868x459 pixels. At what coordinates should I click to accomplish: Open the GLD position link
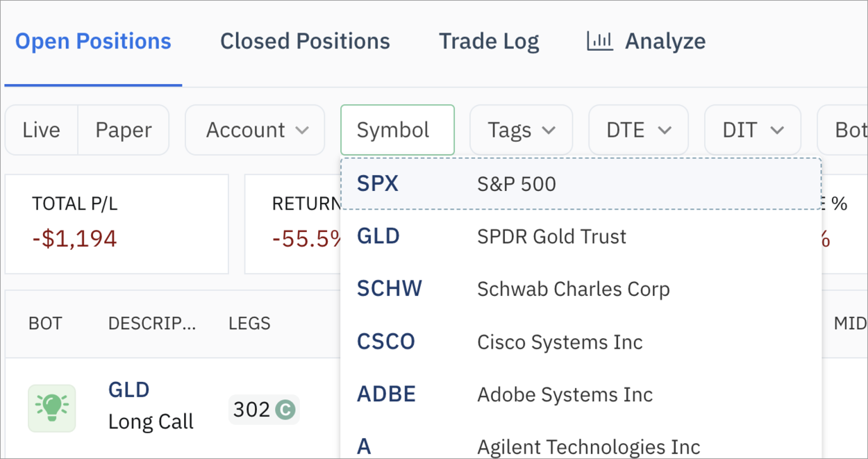[x=128, y=390]
